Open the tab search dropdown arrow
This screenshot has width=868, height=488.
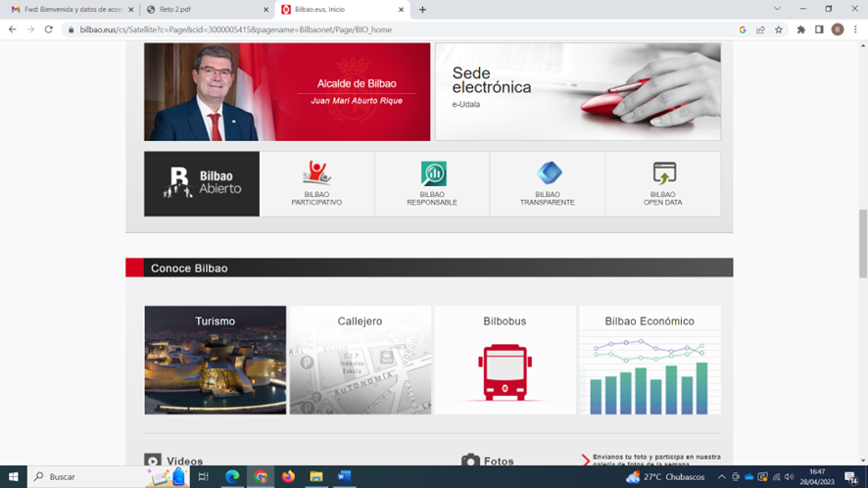tap(777, 9)
